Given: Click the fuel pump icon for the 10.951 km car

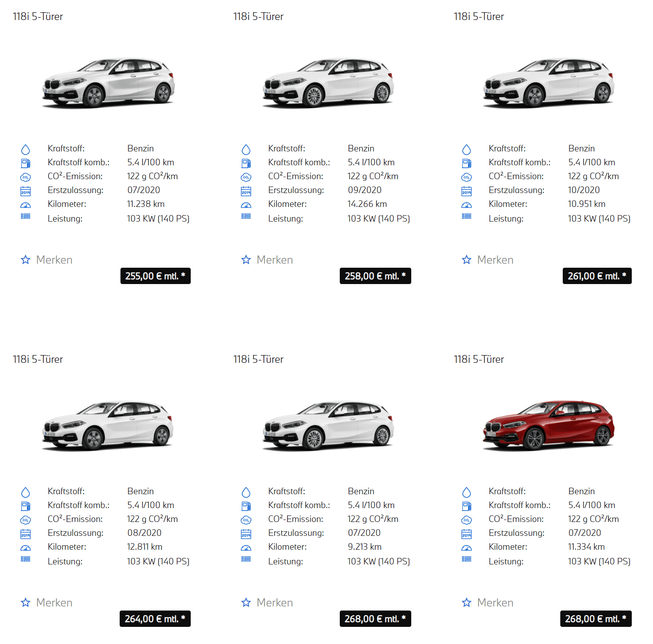Looking at the screenshot, I should tap(466, 163).
